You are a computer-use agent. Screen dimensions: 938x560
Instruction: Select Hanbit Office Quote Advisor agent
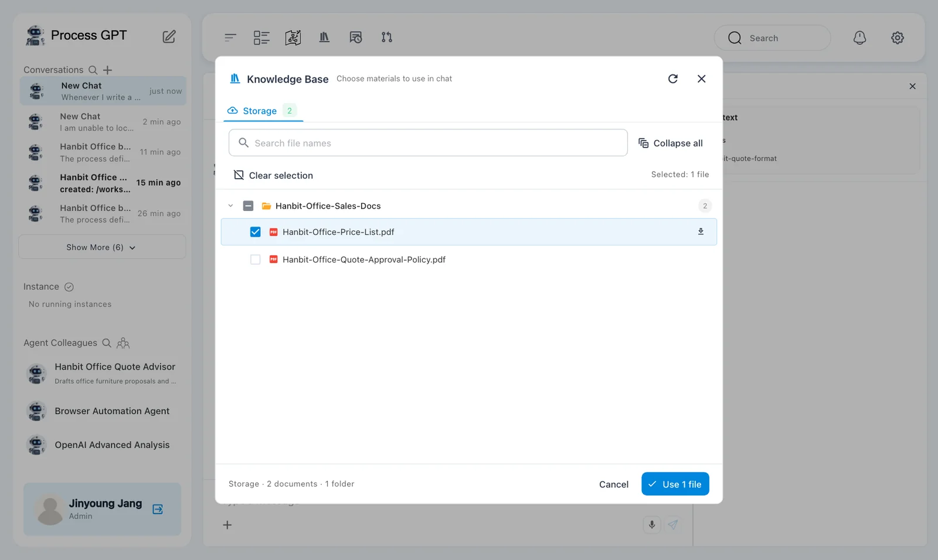coord(102,373)
